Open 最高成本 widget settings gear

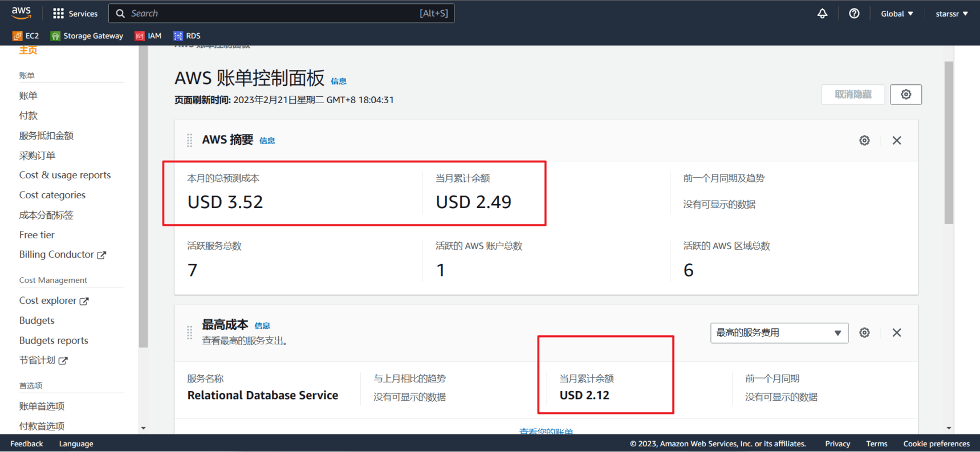pos(864,332)
